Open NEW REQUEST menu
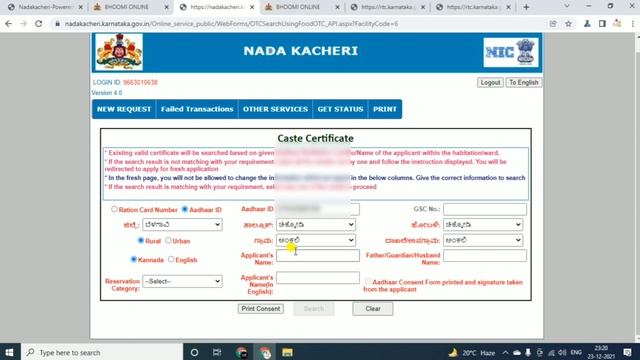The width and height of the screenshot is (640, 360). 124,109
